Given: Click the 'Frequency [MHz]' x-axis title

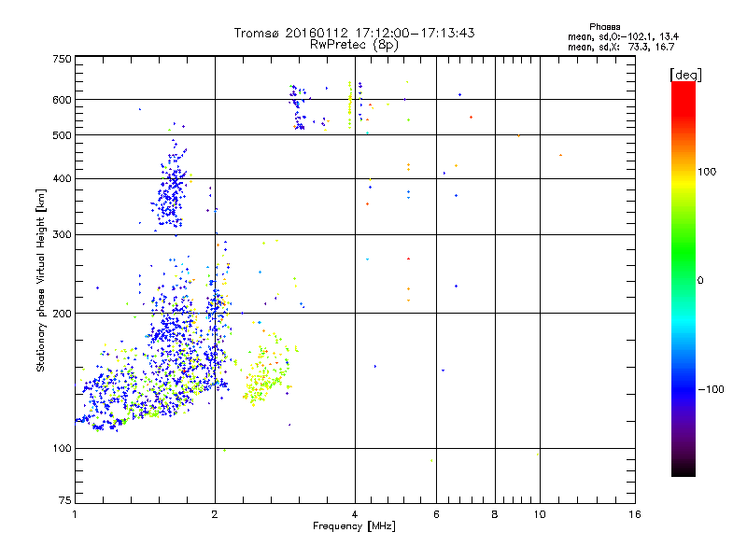Looking at the screenshot, I should click(354, 526).
